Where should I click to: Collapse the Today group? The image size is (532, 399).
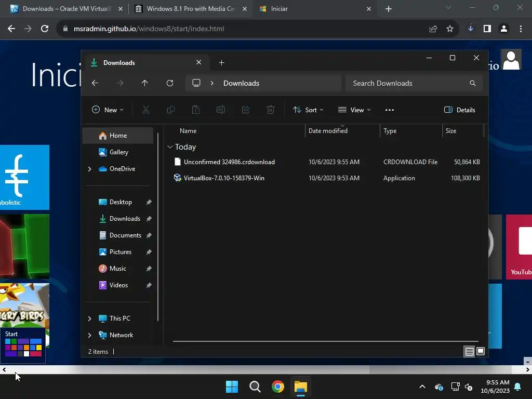click(x=170, y=147)
